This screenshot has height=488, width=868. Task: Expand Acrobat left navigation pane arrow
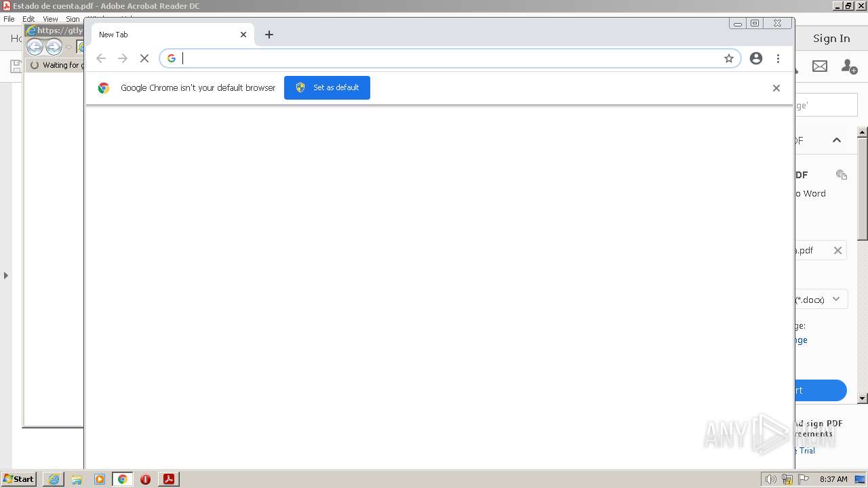click(6, 275)
